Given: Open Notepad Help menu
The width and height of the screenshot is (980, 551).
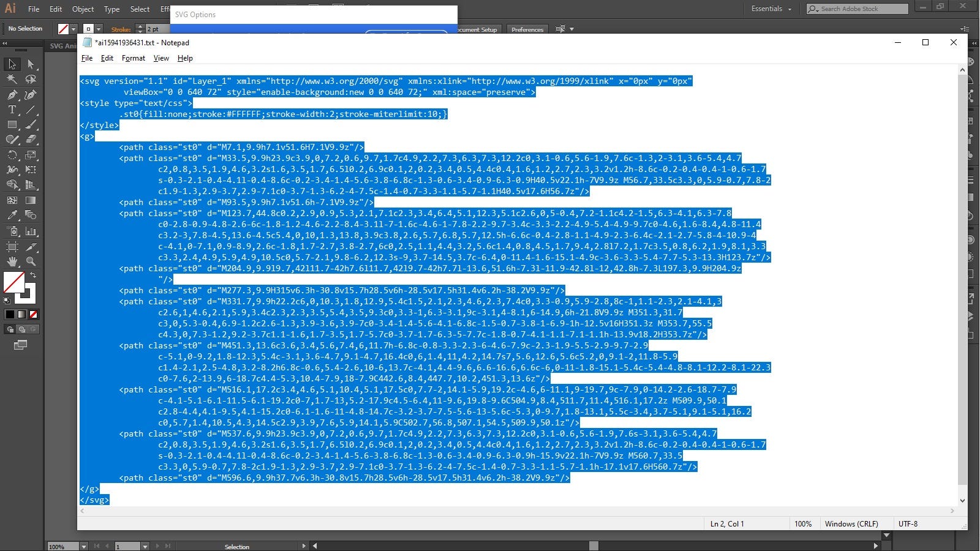Looking at the screenshot, I should (x=185, y=58).
